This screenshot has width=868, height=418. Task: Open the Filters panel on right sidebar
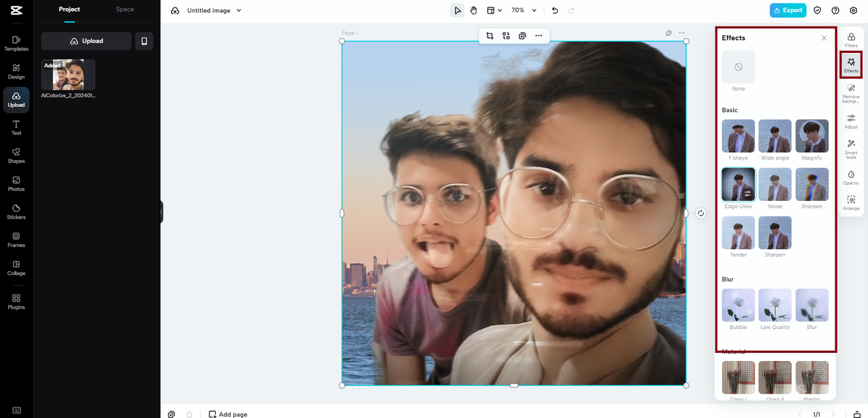coord(851,39)
